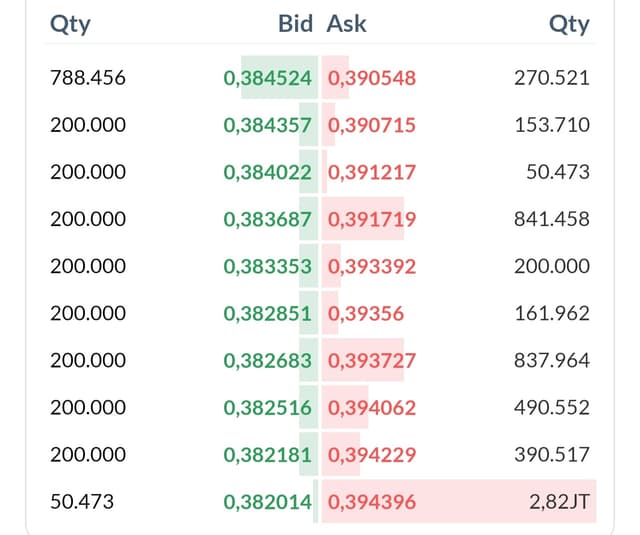Choose bid price 0,382181

[268, 455]
